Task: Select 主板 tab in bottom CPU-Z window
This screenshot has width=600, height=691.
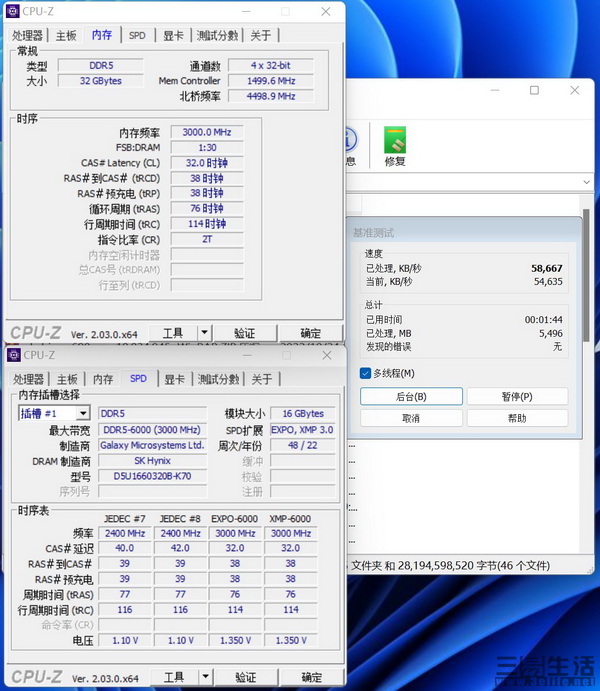Action: (67, 379)
